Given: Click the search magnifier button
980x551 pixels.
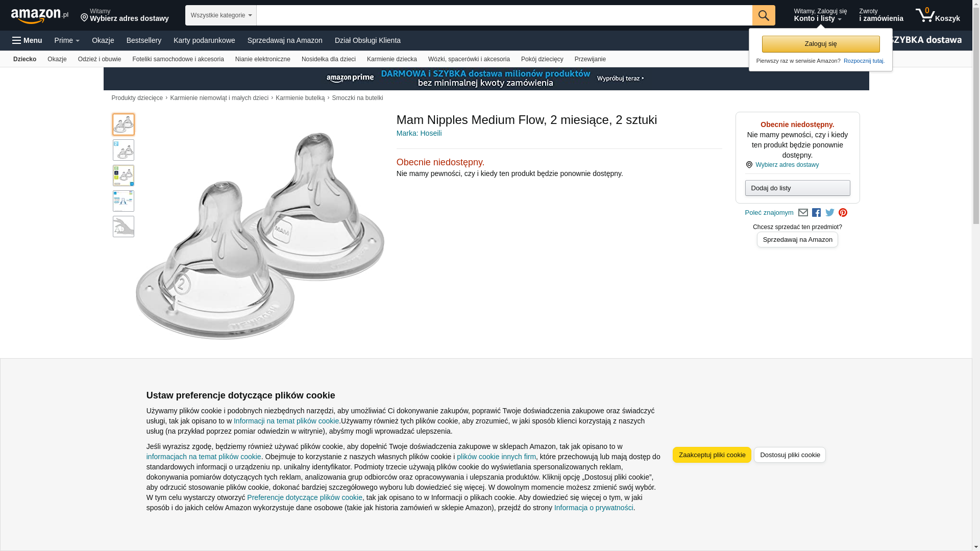Looking at the screenshot, I should click(764, 15).
